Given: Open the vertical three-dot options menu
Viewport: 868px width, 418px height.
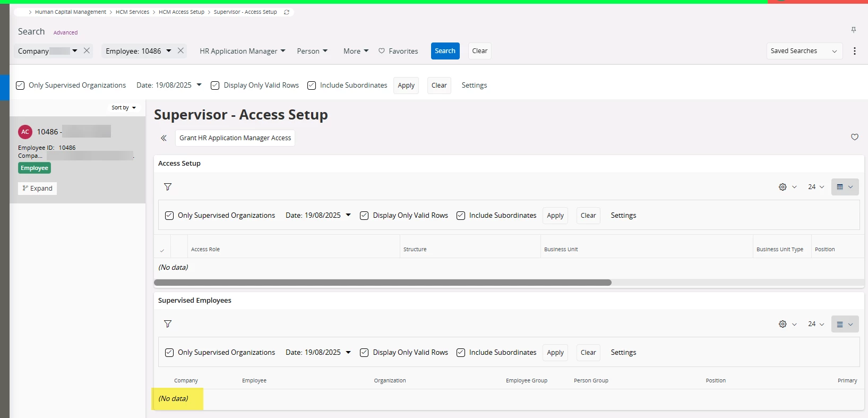Looking at the screenshot, I should [x=855, y=51].
